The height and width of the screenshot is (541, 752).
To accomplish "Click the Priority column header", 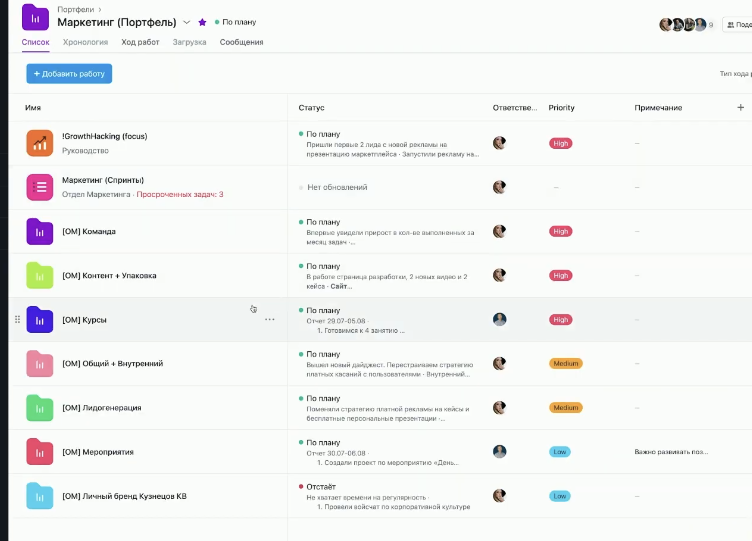I will [561, 108].
